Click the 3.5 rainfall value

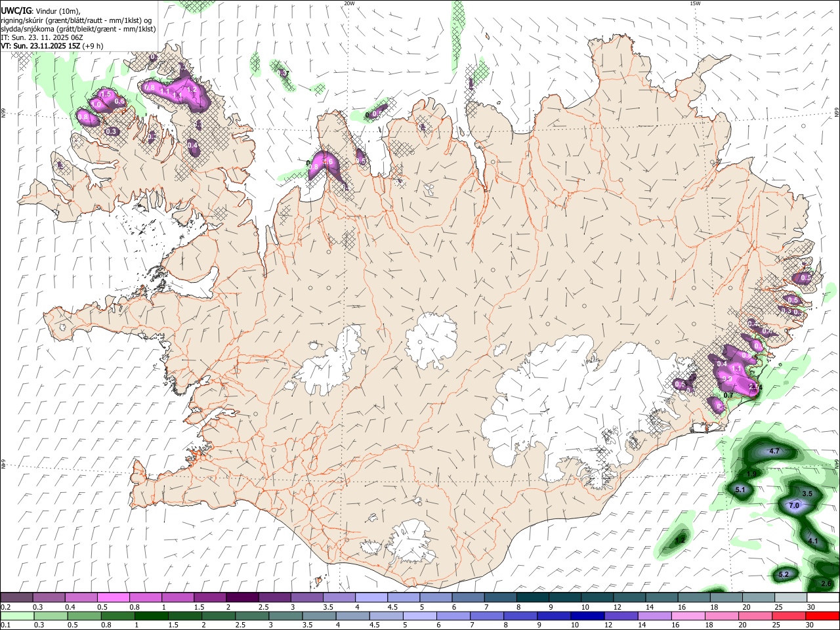(807, 493)
